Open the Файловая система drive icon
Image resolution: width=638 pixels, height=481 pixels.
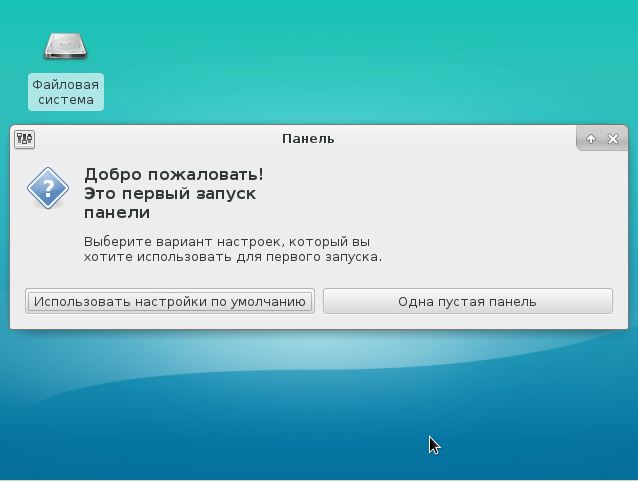pos(66,46)
